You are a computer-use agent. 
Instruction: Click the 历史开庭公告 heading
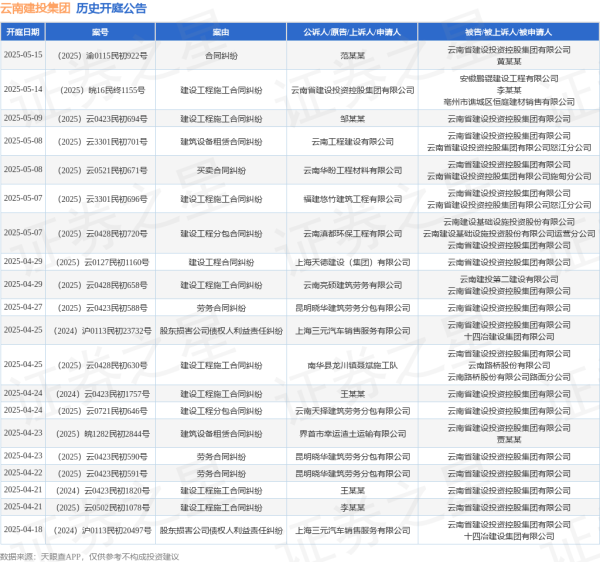click(x=111, y=8)
